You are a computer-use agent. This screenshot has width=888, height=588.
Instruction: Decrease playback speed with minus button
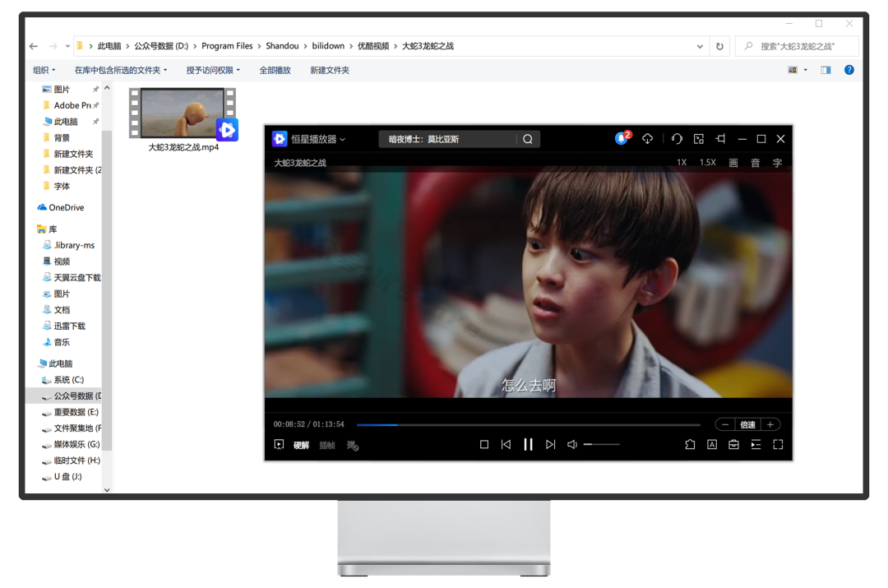[x=725, y=424]
